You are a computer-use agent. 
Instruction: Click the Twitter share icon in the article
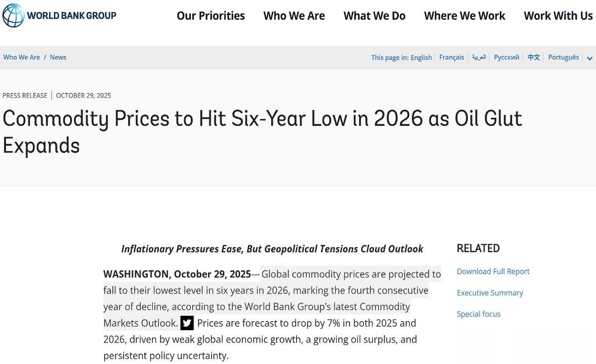[187, 323]
